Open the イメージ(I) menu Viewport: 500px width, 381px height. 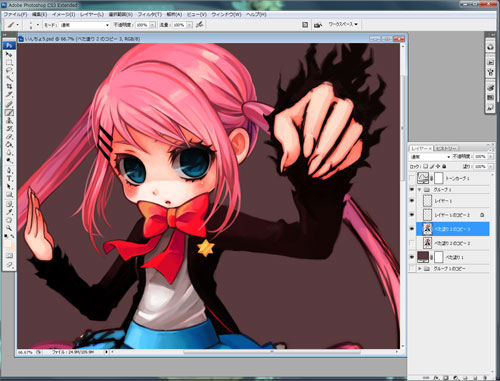click(63, 15)
